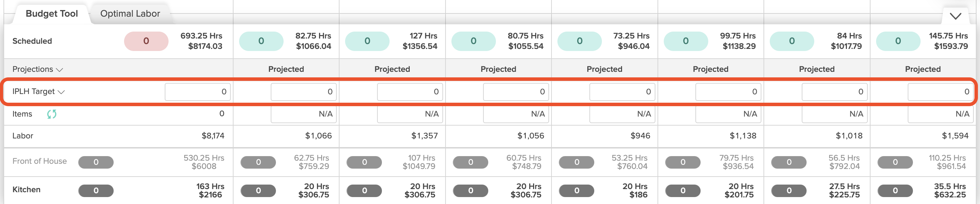Open the IPLH Target dropdown

(x=39, y=92)
